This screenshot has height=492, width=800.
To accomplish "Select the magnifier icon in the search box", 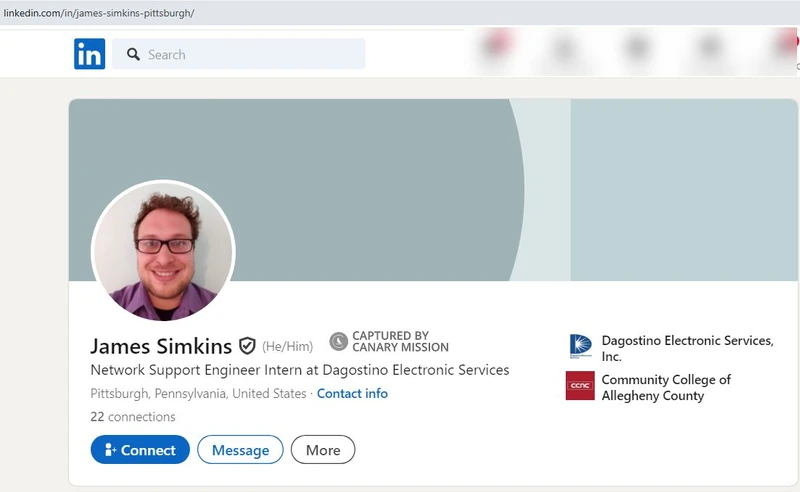I will point(133,54).
